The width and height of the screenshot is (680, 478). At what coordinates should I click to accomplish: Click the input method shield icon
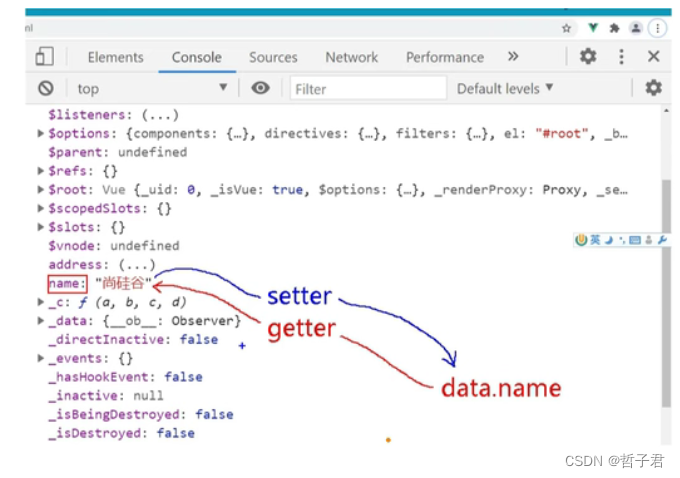click(x=581, y=239)
